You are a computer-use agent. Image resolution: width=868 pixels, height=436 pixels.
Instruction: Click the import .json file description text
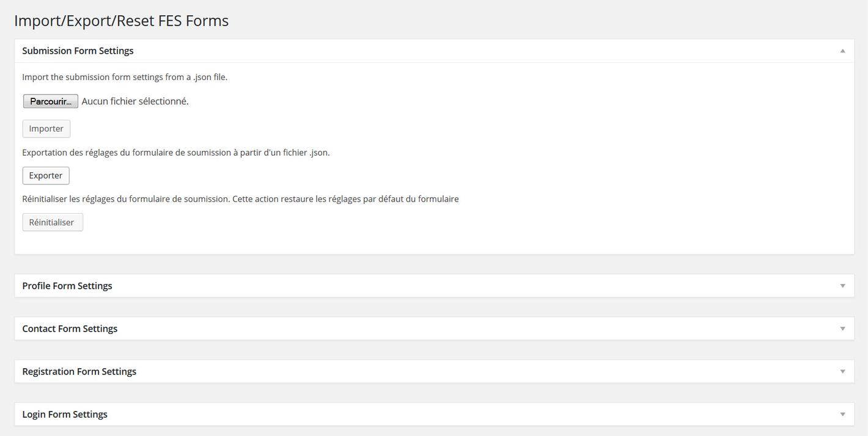[x=125, y=77]
